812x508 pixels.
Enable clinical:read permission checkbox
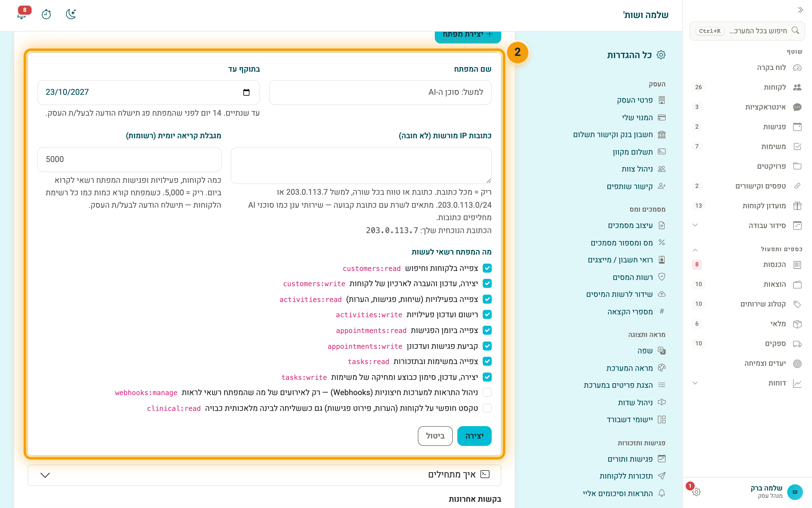click(x=487, y=408)
